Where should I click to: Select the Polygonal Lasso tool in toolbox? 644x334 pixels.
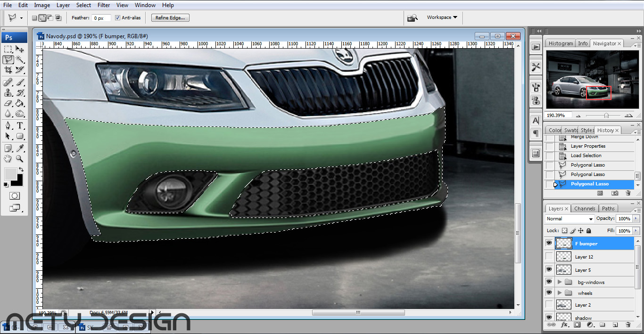(x=8, y=59)
